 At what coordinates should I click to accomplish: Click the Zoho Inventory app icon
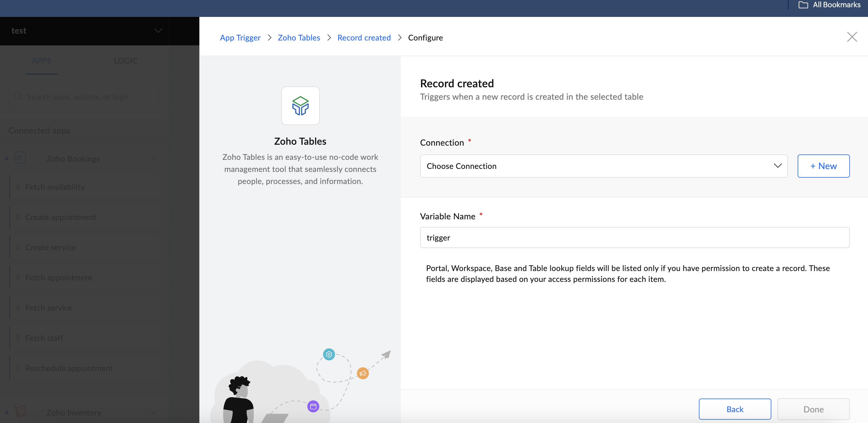pyautogui.click(x=20, y=412)
